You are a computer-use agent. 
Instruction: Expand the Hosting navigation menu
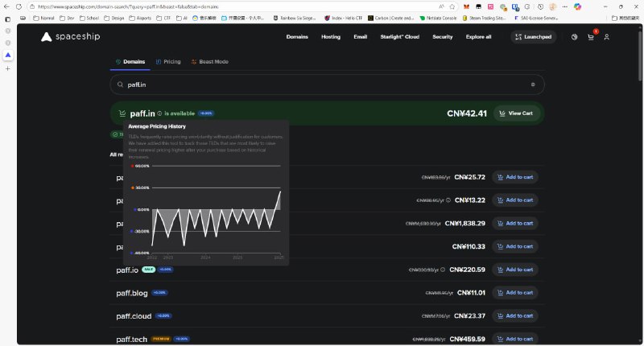[x=331, y=37]
